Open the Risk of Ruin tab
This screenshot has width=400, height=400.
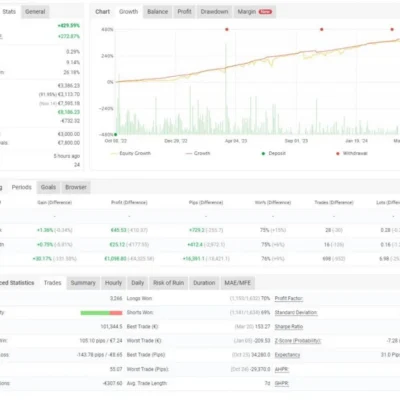pyautogui.click(x=168, y=283)
